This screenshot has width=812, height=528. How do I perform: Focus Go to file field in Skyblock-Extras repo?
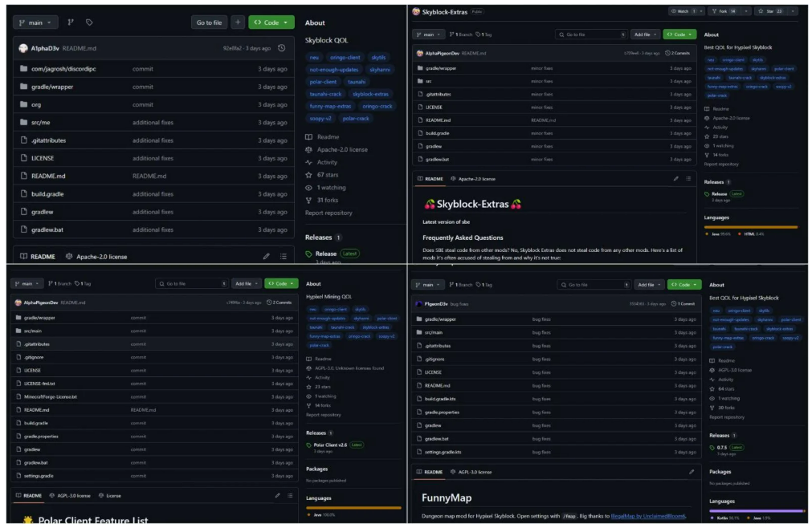click(591, 35)
